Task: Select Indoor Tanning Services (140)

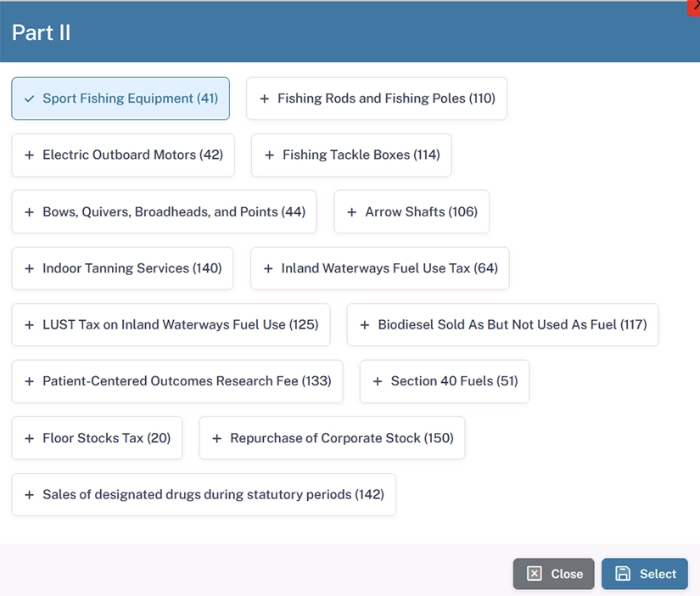Action: pos(122,268)
